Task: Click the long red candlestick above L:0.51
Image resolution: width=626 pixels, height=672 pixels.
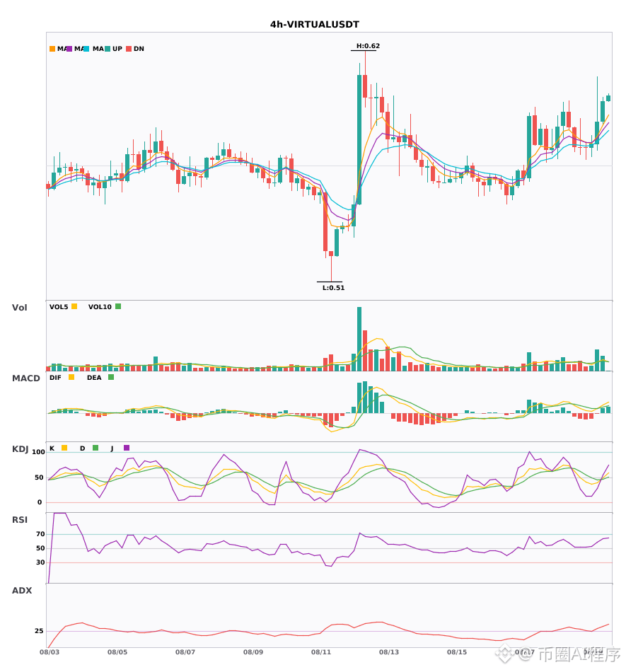Action: 325,221
